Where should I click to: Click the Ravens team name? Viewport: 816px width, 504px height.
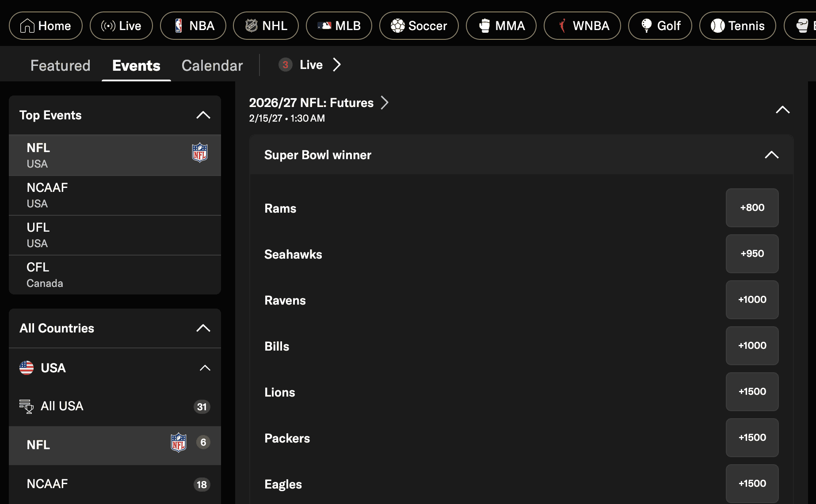(285, 300)
